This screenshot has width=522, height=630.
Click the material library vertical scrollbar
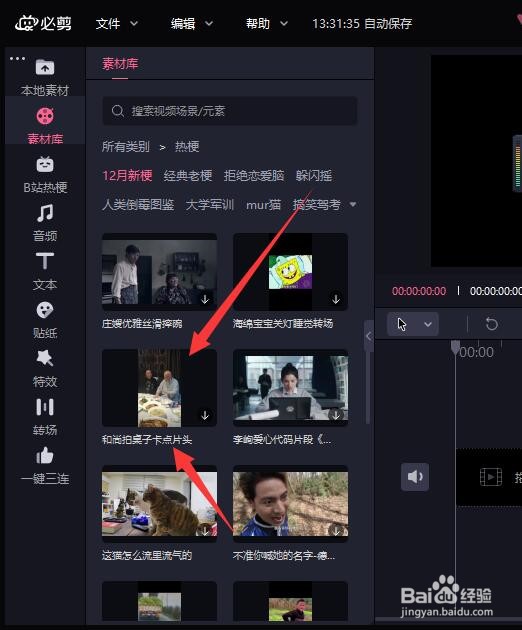(x=367, y=387)
